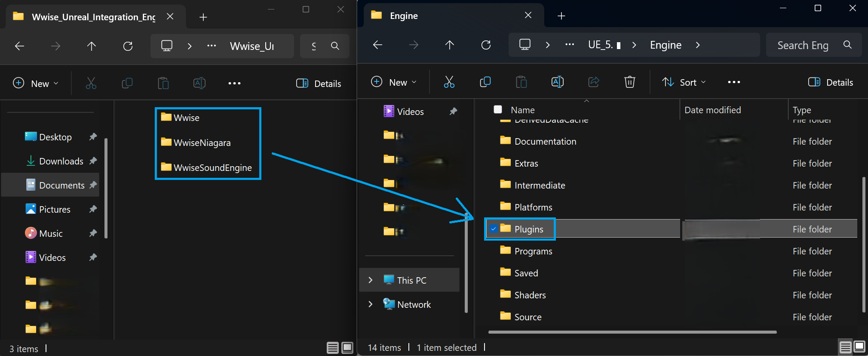The width and height of the screenshot is (868, 356).
Task: Switch Wwise window to details list view
Action: pyautogui.click(x=333, y=348)
